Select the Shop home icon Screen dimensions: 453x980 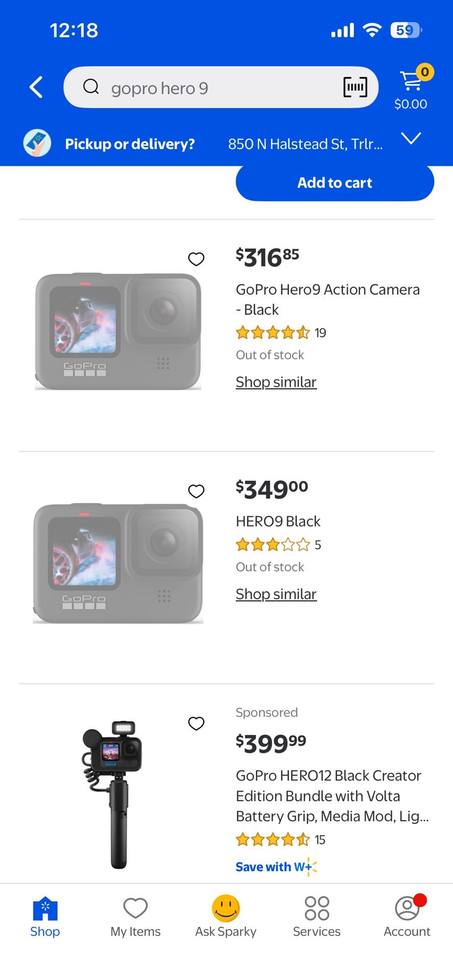(x=45, y=914)
